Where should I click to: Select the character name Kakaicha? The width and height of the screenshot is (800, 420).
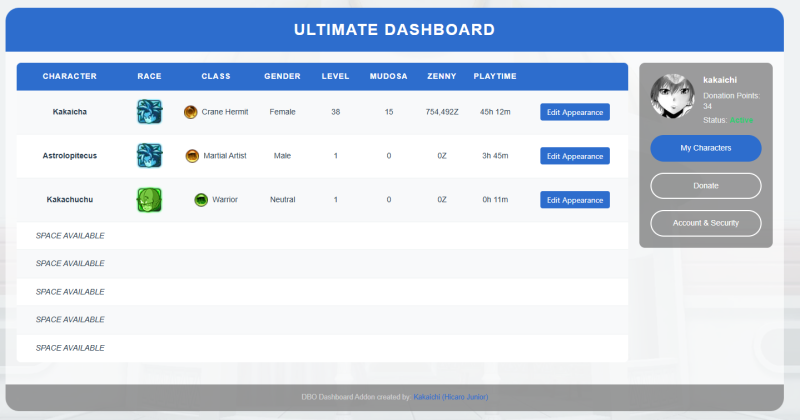coord(70,112)
